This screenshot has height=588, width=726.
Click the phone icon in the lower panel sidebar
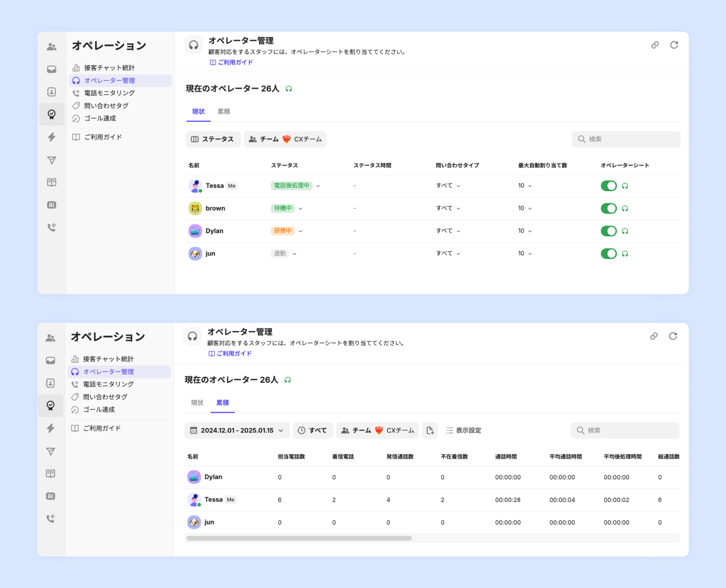click(x=51, y=518)
